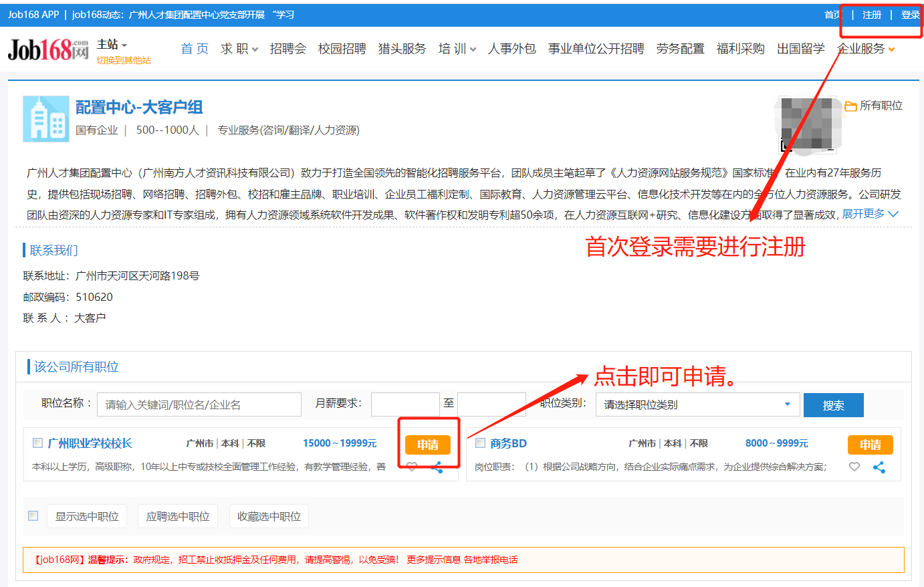Open the 人事外包 nav item
The height and width of the screenshot is (587, 924).
pos(512,49)
